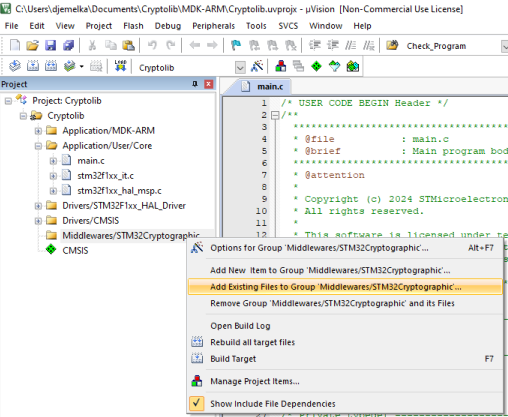Image resolution: width=508 pixels, height=417 pixels.
Task: Click the Pack Installer toolbar icon
Action: click(x=353, y=66)
